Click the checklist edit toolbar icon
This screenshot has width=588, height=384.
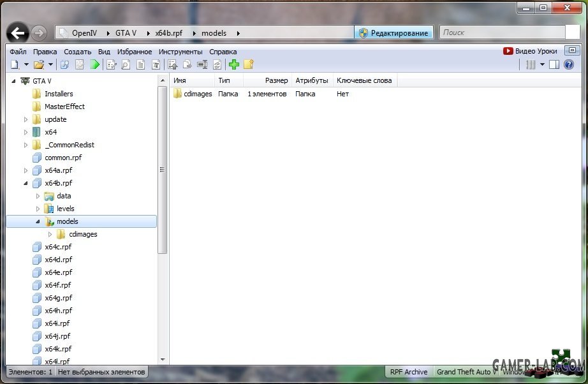pos(112,64)
